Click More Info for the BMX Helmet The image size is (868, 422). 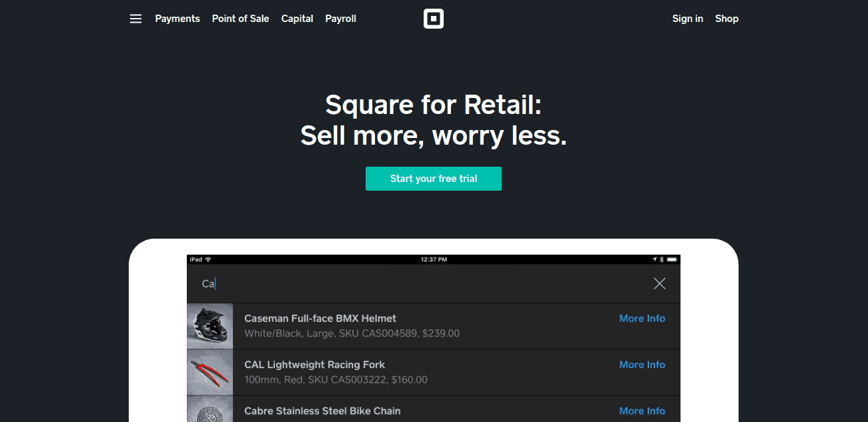642,318
